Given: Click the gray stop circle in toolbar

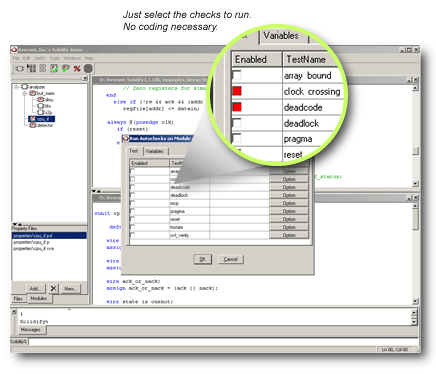Looking at the screenshot, I should point(88,69).
